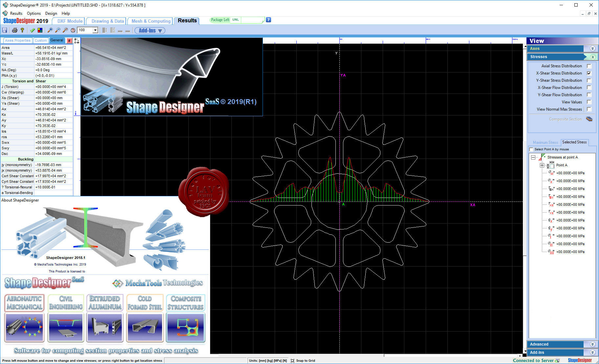Image resolution: width=599 pixels, height=364 pixels.
Task: Check Select Point A by mouse
Action: [531, 149]
